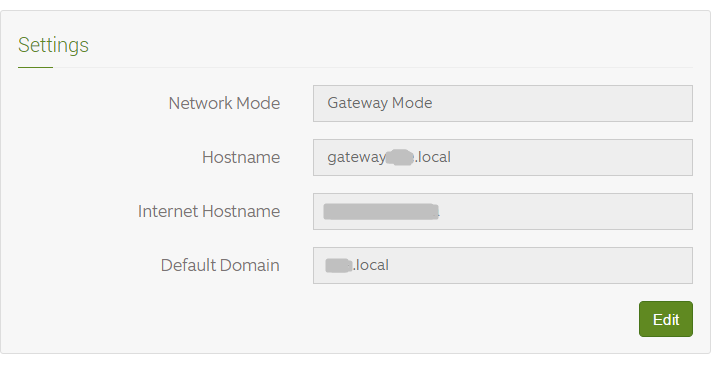Click the Default Domain label
Image resolution: width=725 pixels, height=376 pixels.
click(x=220, y=265)
